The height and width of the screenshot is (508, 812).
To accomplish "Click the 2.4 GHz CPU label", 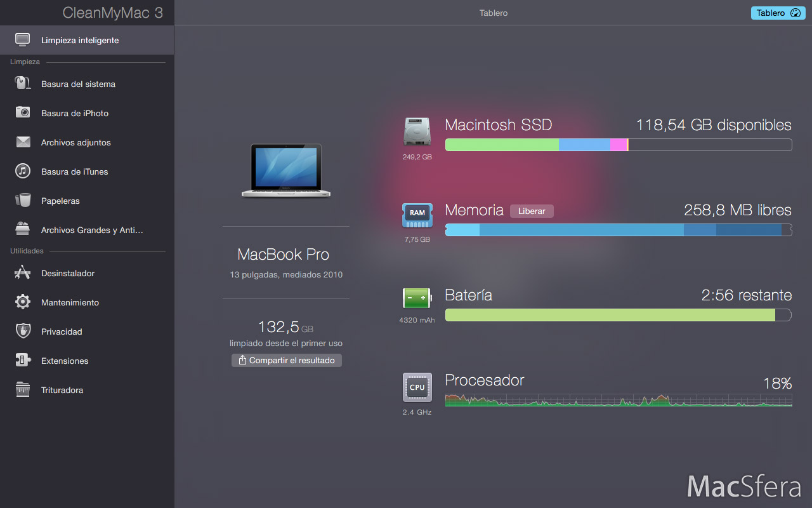I will click(417, 412).
